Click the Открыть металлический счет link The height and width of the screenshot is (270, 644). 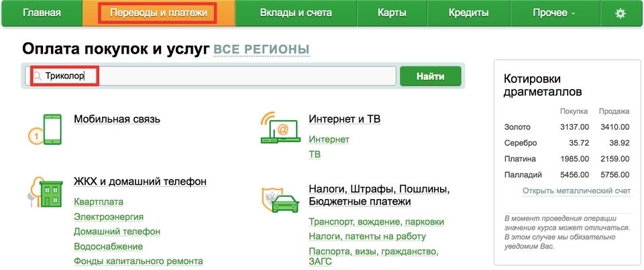(576, 191)
